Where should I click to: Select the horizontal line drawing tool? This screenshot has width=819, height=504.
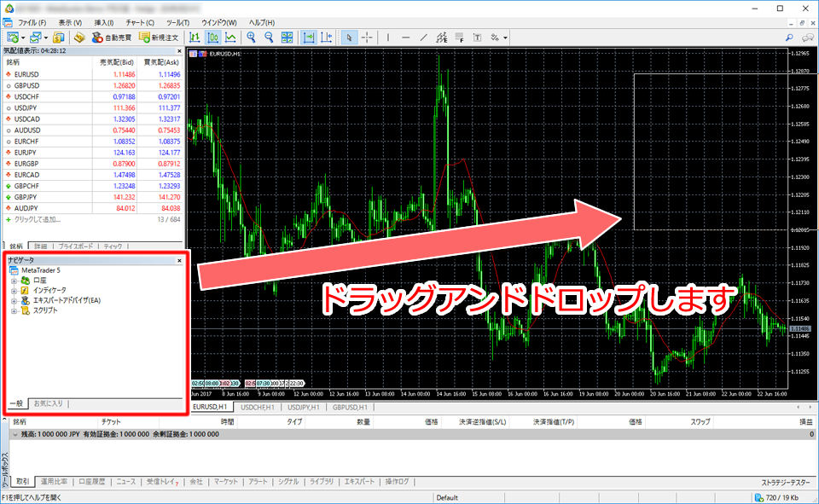[407, 37]
